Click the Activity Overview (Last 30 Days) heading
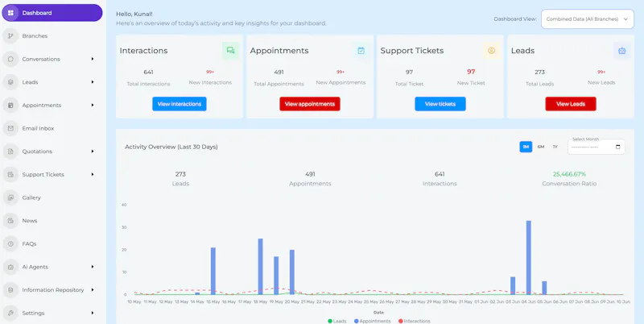Viewport: 644px width, 324px height. [x=171, y=147]
